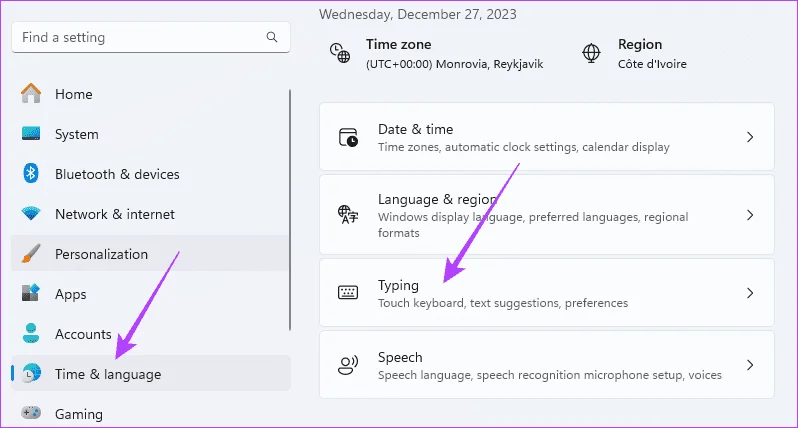The image size is (798, 428).
Task: Select Personalization in the sidebar
Action: [151, 253]
